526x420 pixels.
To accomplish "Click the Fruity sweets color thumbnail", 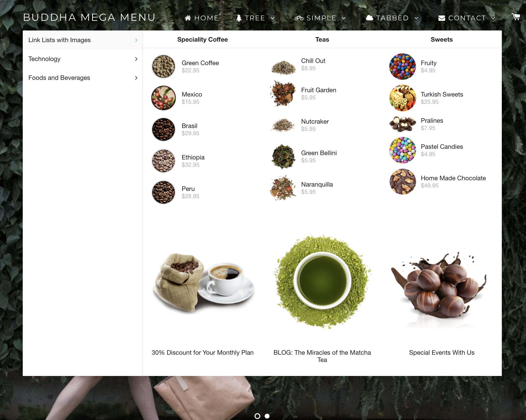I will tap(402, 67).
